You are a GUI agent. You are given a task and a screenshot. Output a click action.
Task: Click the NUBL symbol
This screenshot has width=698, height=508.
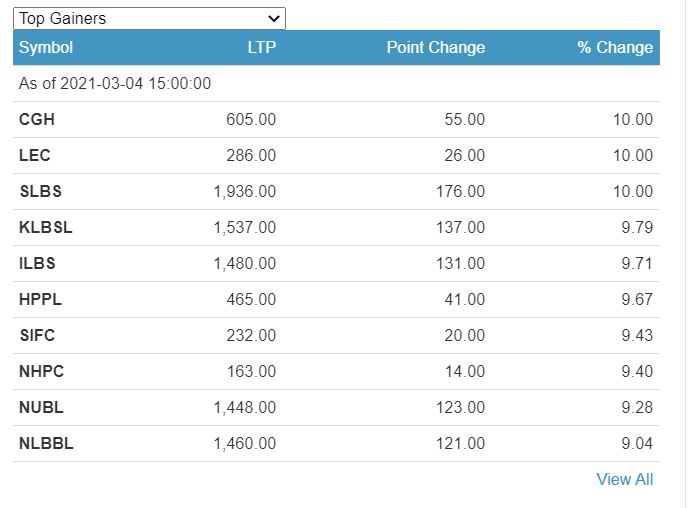(x=40, y=407)
